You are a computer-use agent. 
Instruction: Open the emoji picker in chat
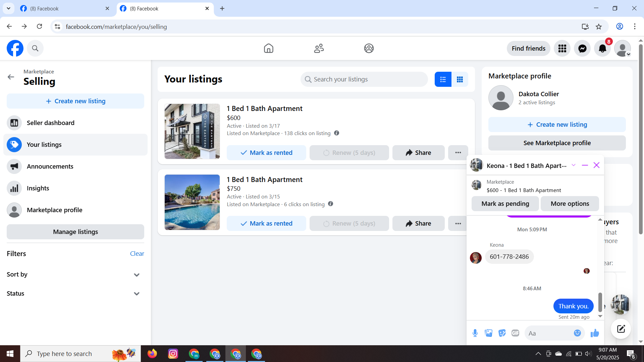click(x=577, y=333)
